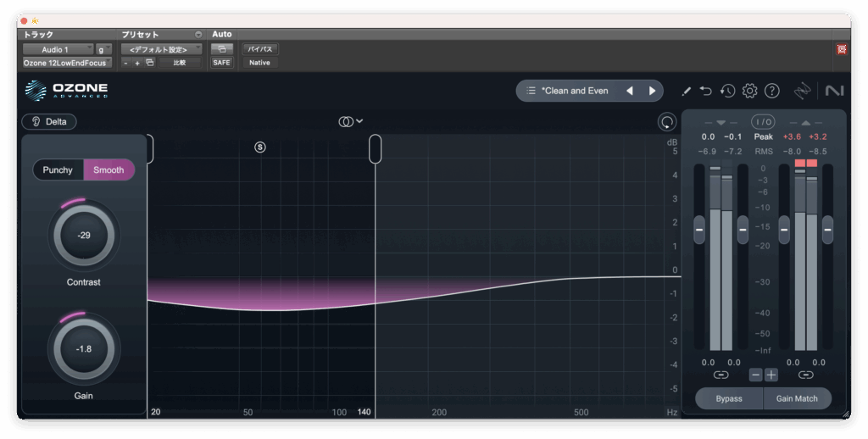Click the Bypass button in Ozone
868x439 pixels.
tap(728, 398)
